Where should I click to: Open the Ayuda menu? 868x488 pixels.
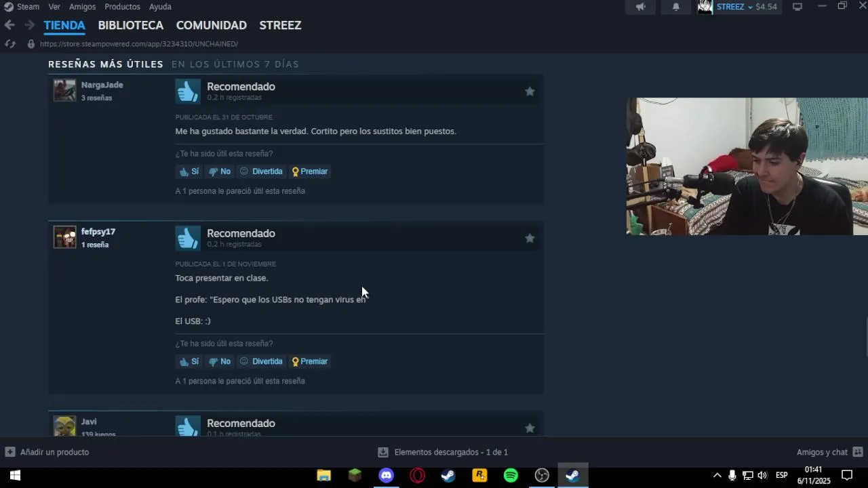(160, 7)
